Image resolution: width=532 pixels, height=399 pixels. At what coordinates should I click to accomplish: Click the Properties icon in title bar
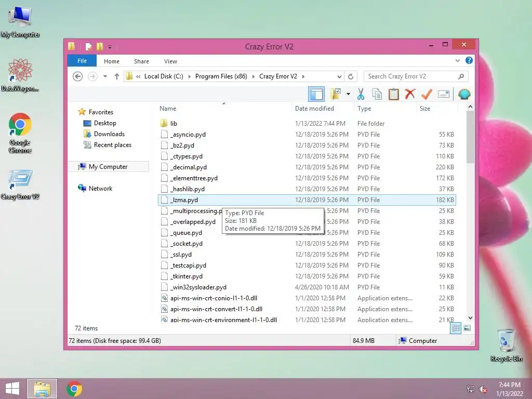coord(88,46)
